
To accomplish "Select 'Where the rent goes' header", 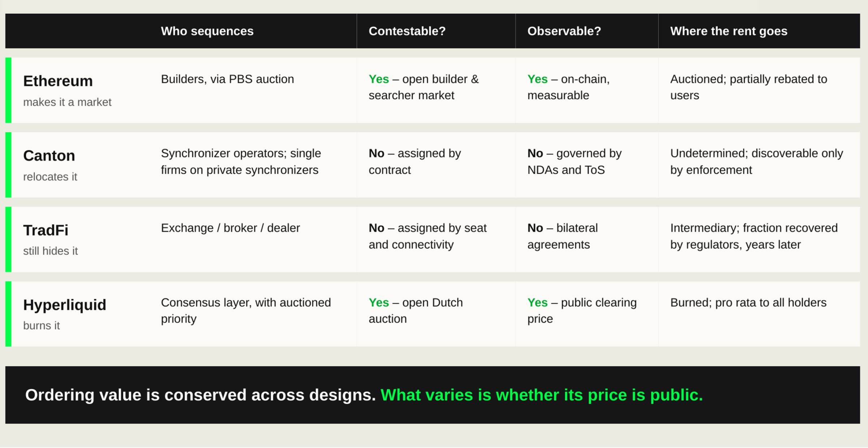I will [729, 31].
